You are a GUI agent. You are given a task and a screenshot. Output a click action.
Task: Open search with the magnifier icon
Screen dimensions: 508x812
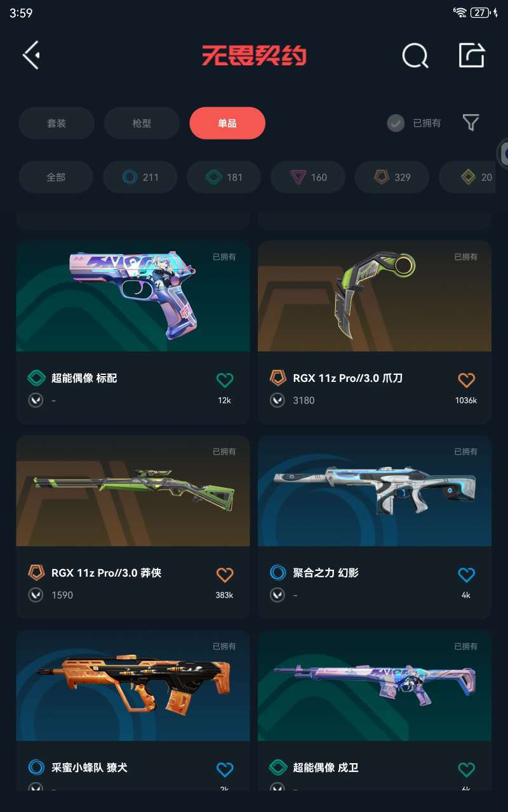[x=415, y=56]
